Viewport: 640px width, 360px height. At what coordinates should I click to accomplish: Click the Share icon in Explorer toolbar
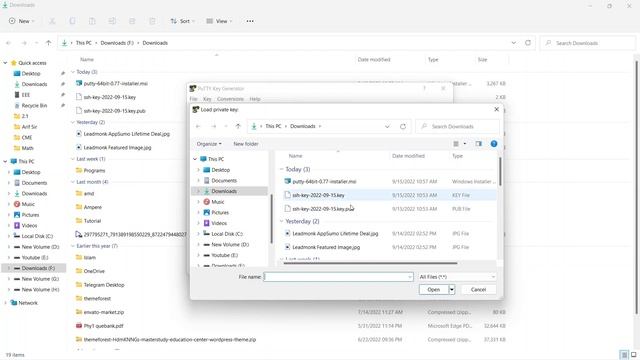point(132,21)
